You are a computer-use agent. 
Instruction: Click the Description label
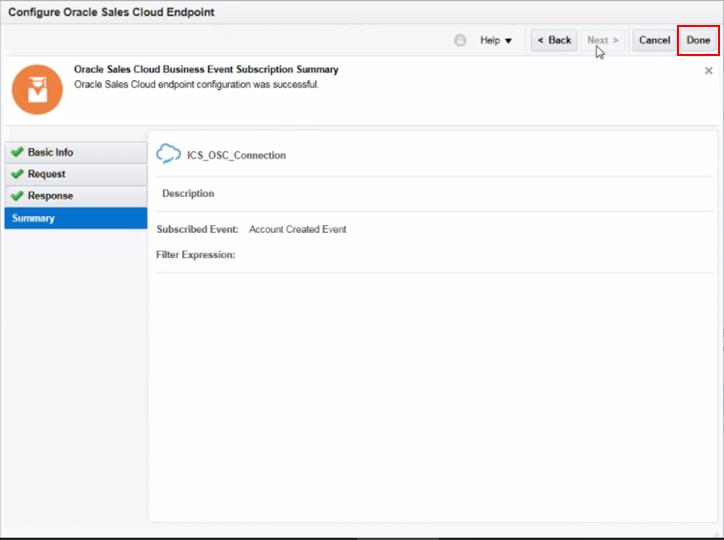[x=188, y=194]
